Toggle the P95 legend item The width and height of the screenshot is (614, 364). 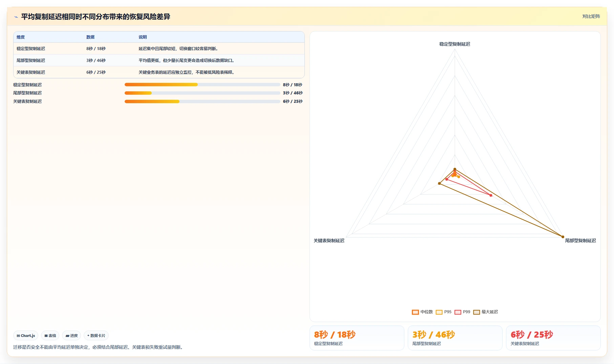pos(444,312)
